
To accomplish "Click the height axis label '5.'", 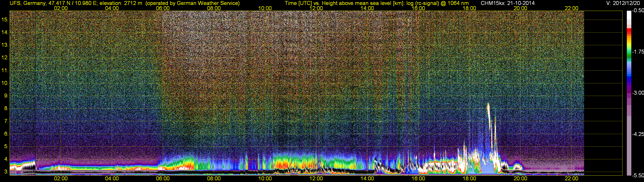I will tap(6, 147).
